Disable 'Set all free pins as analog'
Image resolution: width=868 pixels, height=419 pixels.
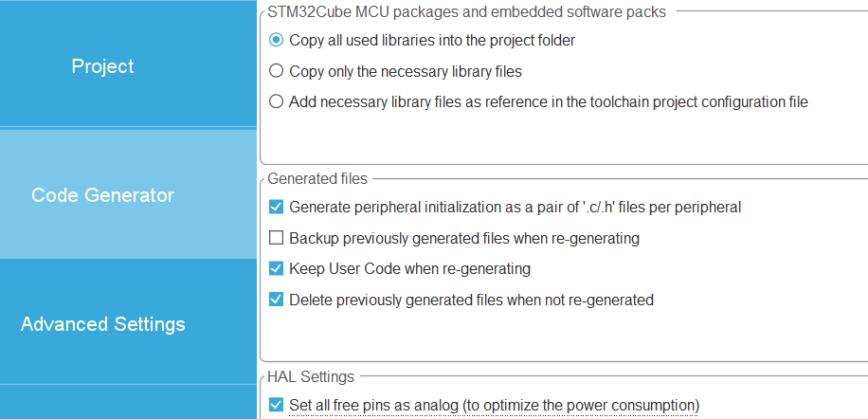[277, 405]
